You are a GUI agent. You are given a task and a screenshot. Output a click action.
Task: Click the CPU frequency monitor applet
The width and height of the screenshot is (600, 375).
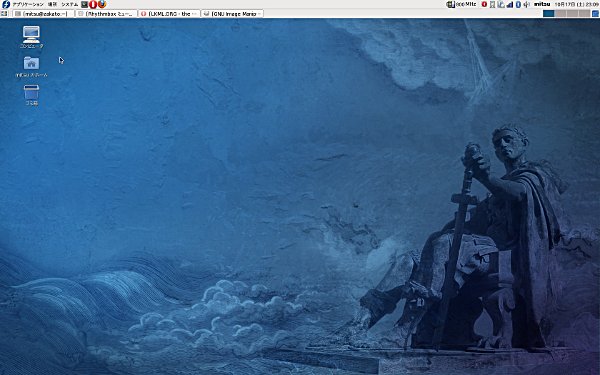coord(461,4)
